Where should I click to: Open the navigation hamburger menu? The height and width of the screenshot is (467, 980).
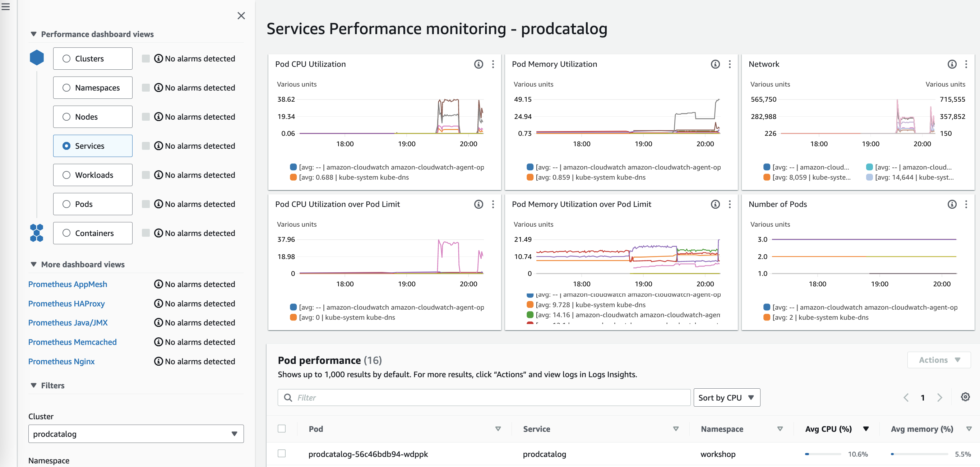tap(6, 7)
